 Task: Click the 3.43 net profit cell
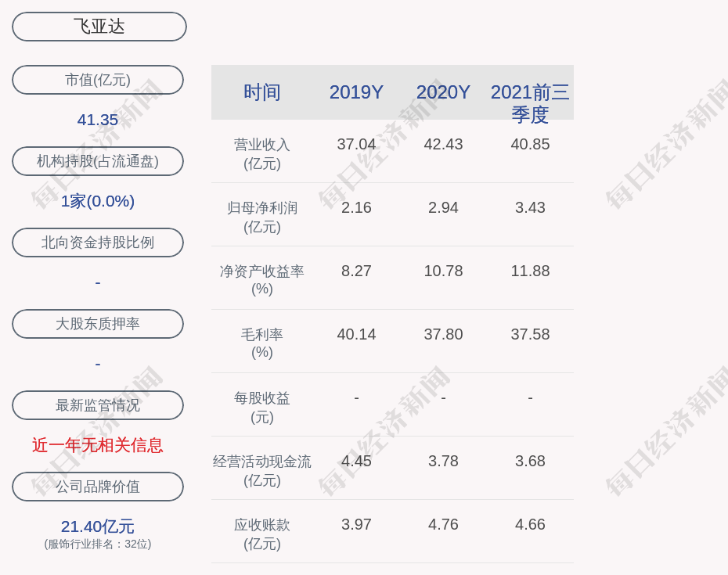tap(530, 207)
